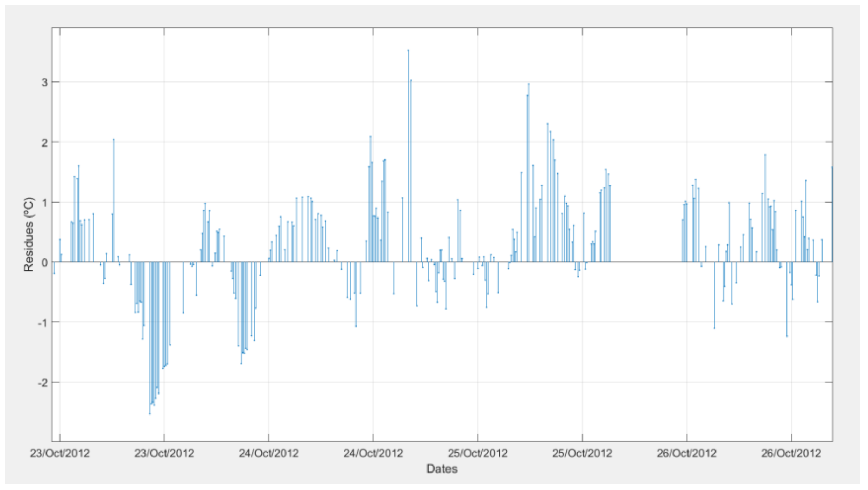Click the first '25/Oct/2012' x-axis label
This screenshot has height=490, width=868.
click(x=478, y=453)
